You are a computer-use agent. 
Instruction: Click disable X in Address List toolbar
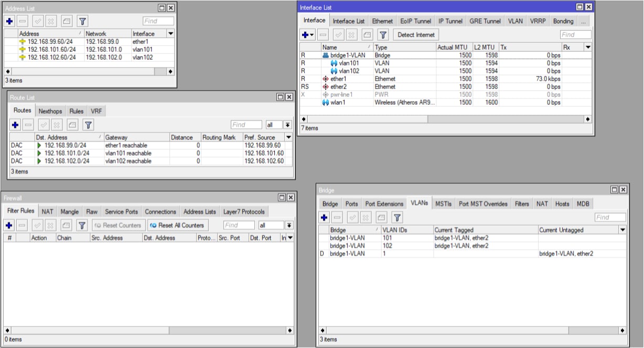point(50,21)
